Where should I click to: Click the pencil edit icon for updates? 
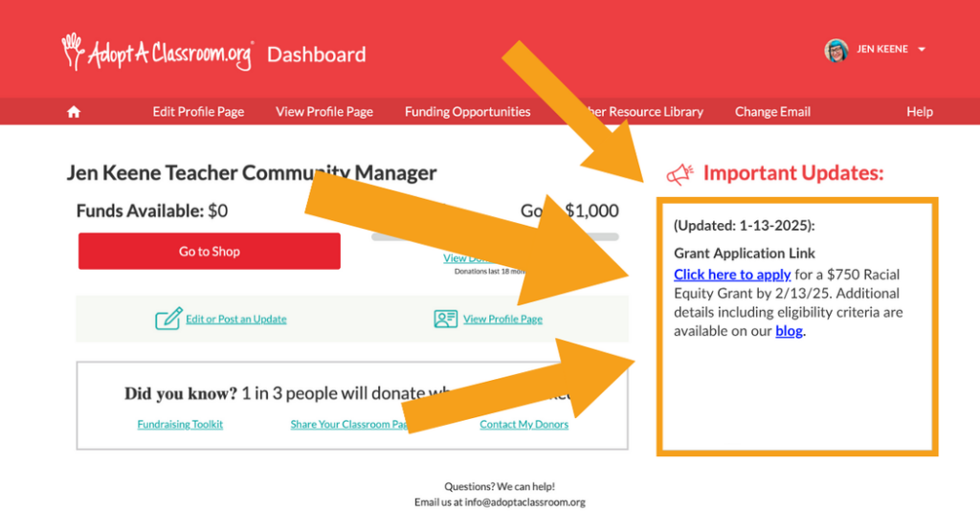click(x=168, y=318)
